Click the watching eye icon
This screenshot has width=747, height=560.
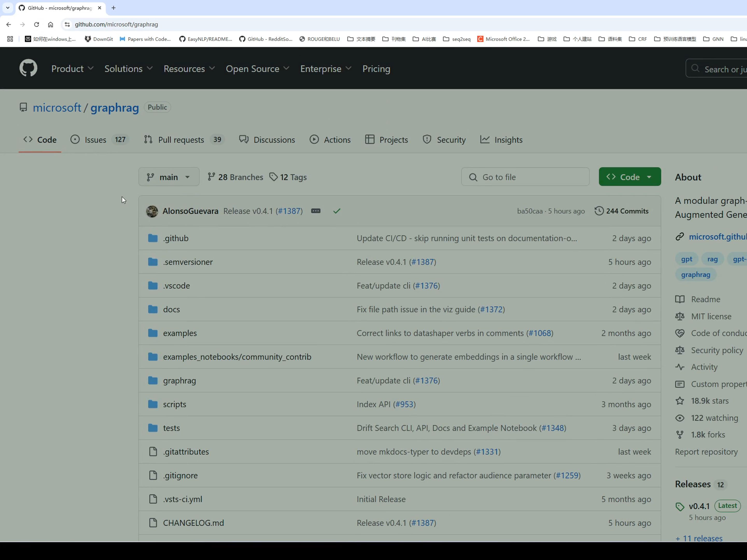click(x=680, y=418)
